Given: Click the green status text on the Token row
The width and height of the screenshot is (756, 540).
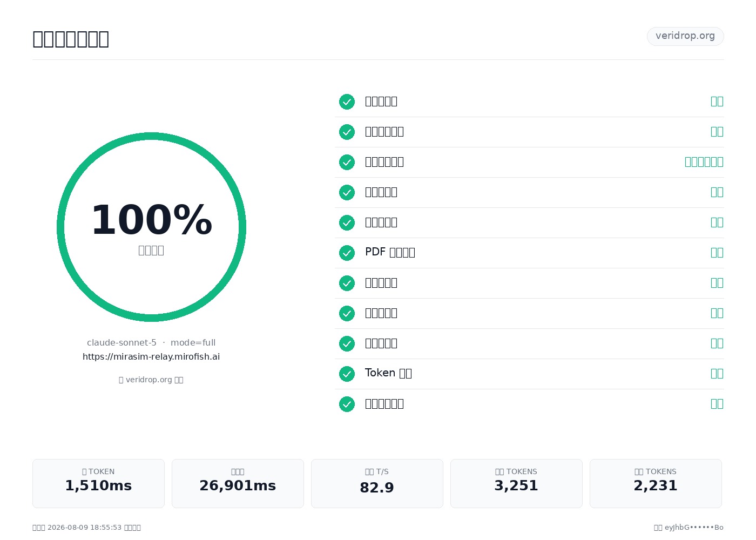Looking at the screenshot, I should pyautogui.click(x=717, y=373).
